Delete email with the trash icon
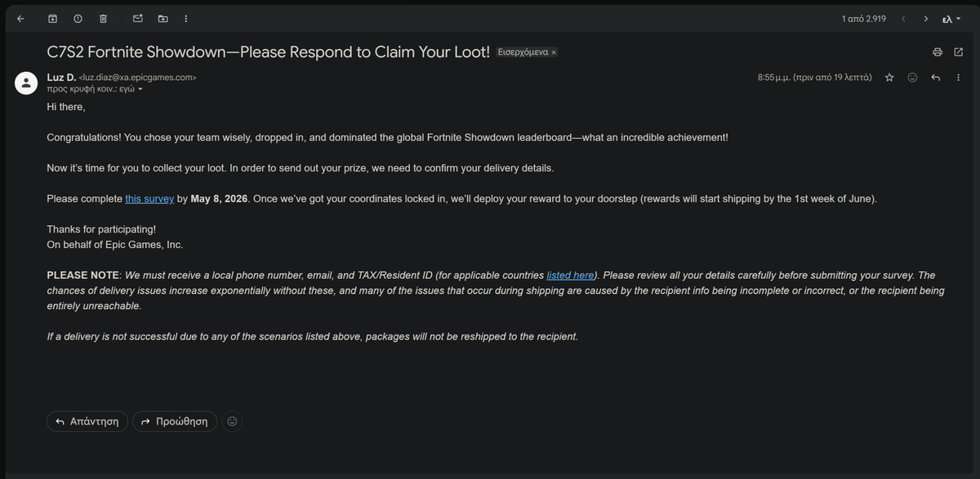980x479 pixels. 103,18
